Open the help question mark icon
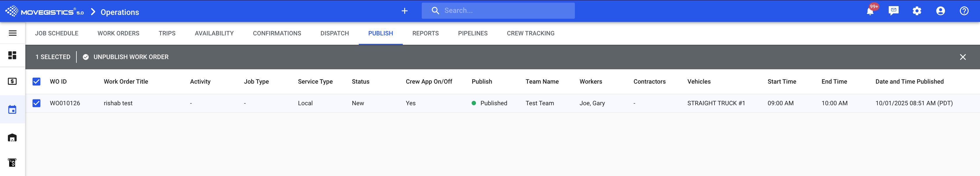980x176 pixels. click(964, 11)
